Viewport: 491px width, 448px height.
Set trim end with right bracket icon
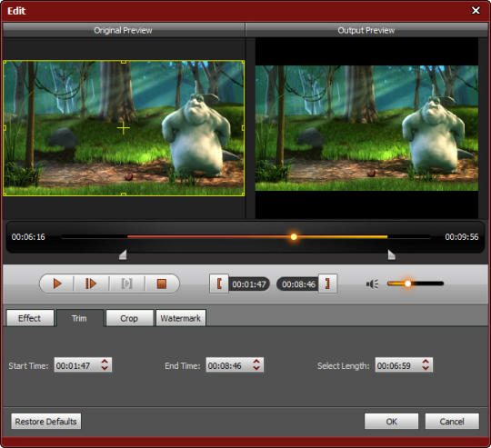pyautogui.click(x=327, y=284)
